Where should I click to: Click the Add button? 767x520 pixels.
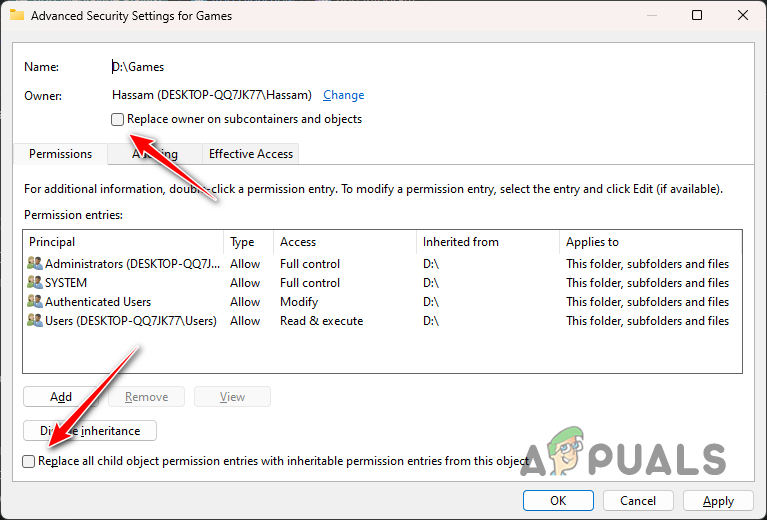pos(61,397)
